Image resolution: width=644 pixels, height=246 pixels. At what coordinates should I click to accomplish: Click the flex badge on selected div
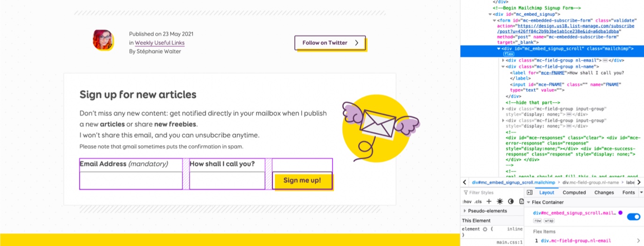(x=509, y=54)
